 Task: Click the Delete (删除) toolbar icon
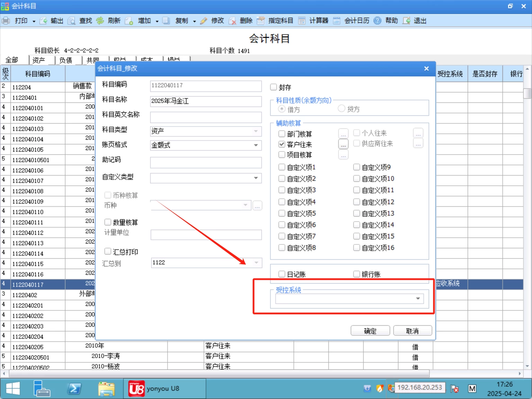point(232,21)
